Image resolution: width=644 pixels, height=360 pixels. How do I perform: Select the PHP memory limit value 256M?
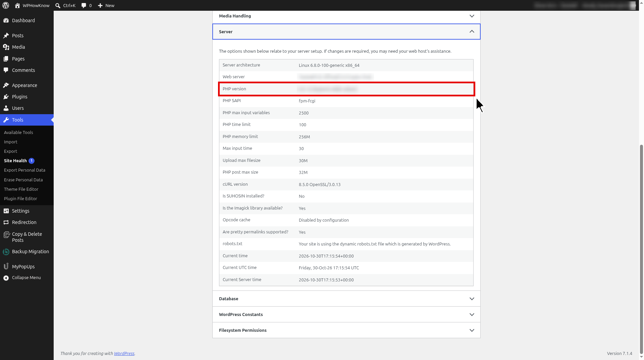pyautogui.click(x=304, y=137)
